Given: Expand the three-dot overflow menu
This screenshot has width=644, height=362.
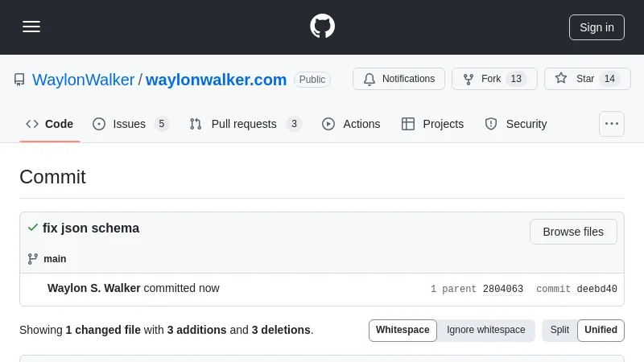Looking at the screenshot, I should click(612, 124).
